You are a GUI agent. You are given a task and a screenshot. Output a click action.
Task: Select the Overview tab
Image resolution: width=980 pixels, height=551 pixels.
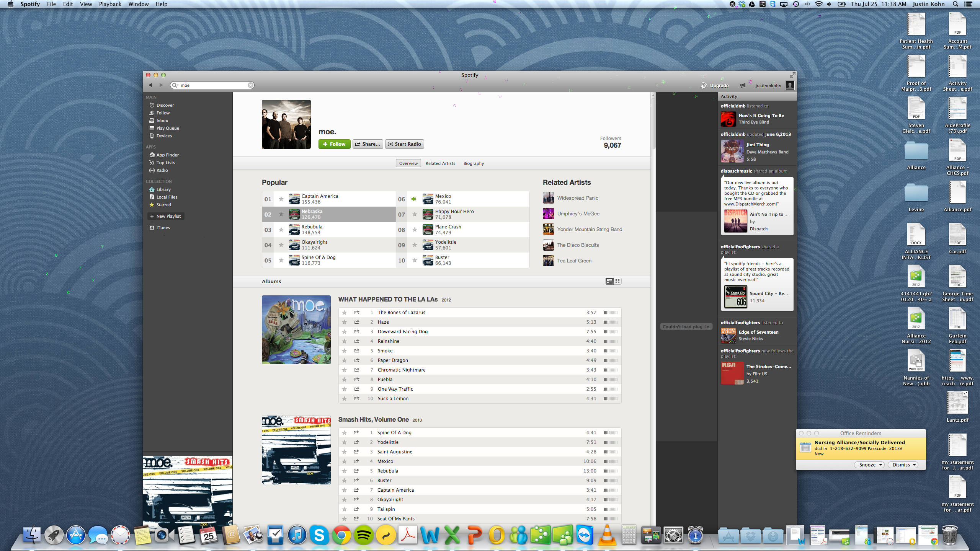408,163
